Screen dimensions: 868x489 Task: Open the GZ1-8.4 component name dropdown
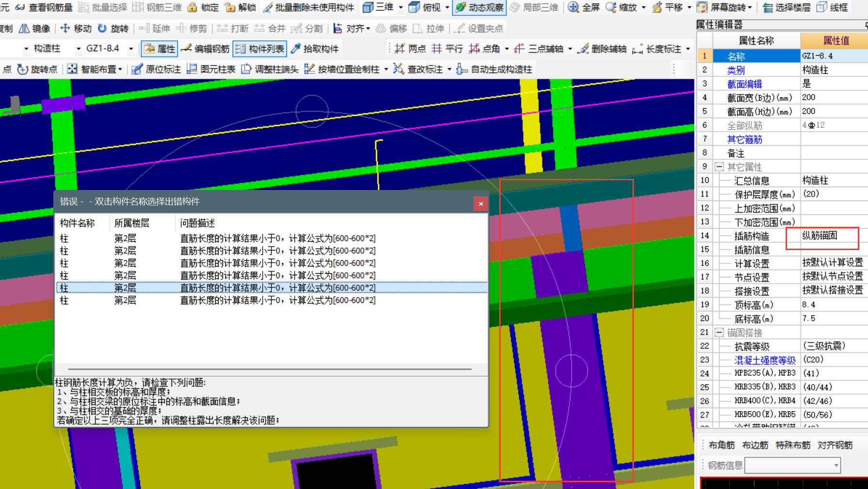pos(131,49)
